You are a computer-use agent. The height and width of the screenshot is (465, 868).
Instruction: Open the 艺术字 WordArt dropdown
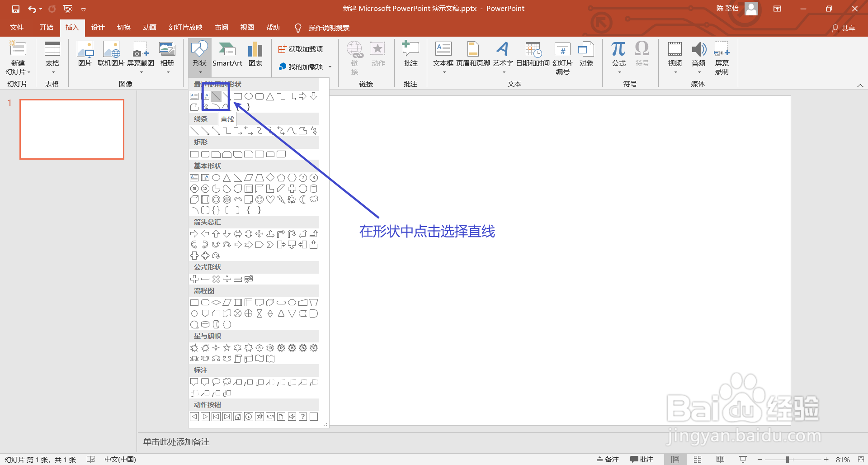click(503, 72)
